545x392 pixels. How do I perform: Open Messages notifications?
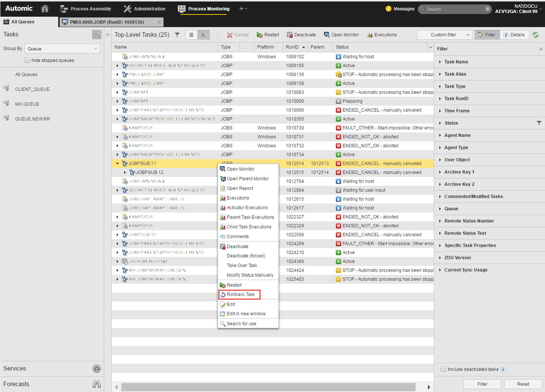[x=400, y=9]
